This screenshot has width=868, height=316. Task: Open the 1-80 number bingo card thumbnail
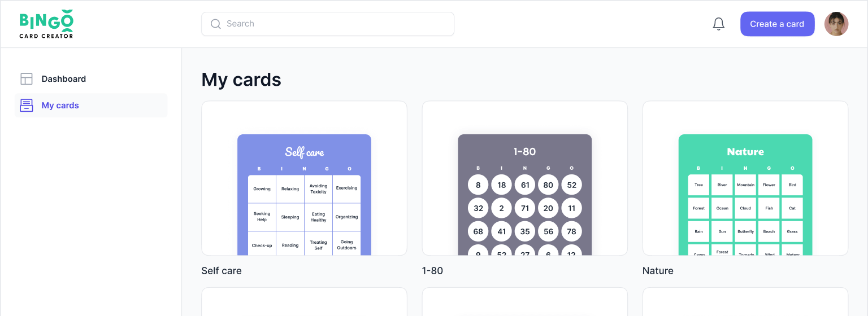[x=524, y=178]
